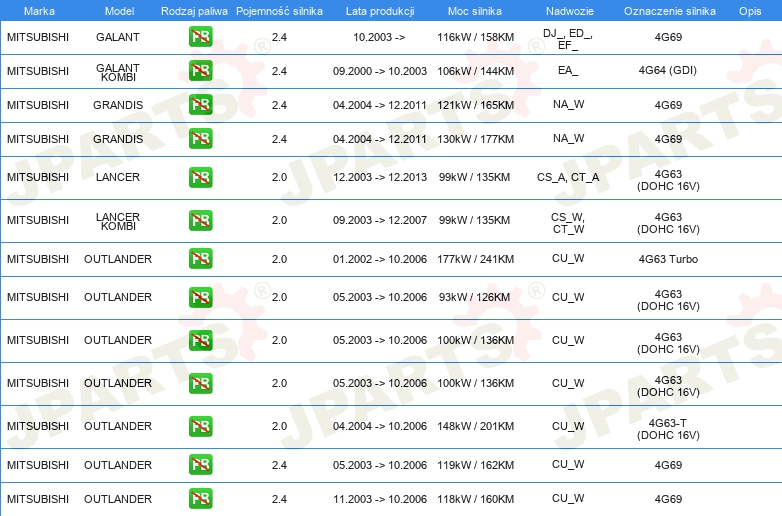Click the DJ_, ED_, EF_ body cell
Screen dimensions: 782x516
click(x=568, y=39)
